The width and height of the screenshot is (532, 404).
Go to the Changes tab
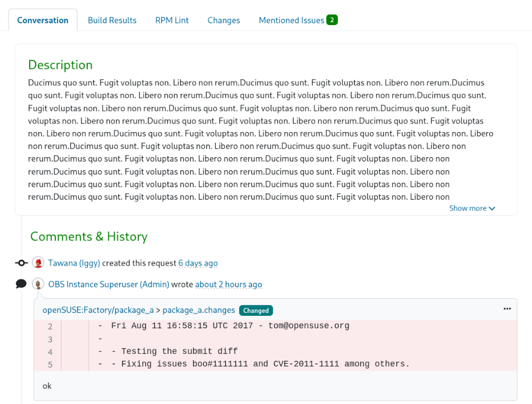click(224, 20)
